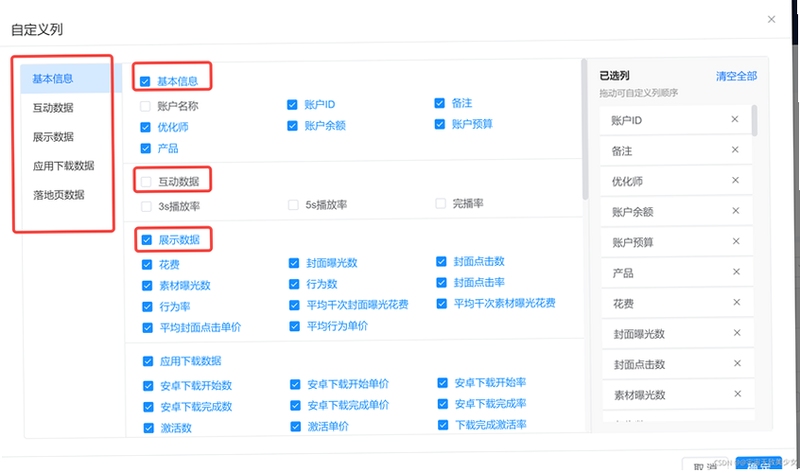Uncheck the 账户ID checkbox
The height and width of the screenshot is (473, 800).
(x=292, y=105)
